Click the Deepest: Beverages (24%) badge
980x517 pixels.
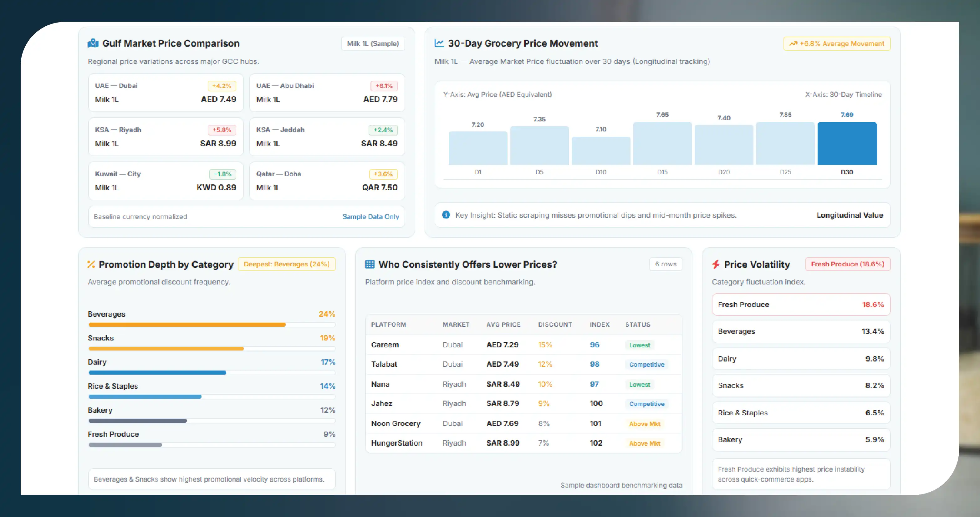click(x=287, y=264)
